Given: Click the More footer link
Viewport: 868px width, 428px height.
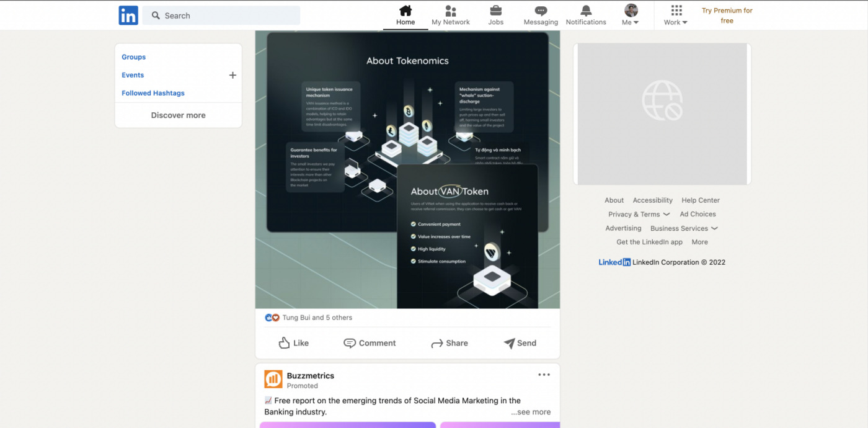Looking at the screenshot, I should pyautogui.click(x=699, y=242).
